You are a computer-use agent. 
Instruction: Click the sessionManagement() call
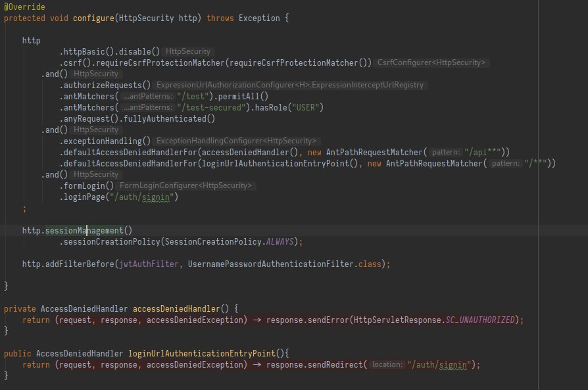pos(89,230)
